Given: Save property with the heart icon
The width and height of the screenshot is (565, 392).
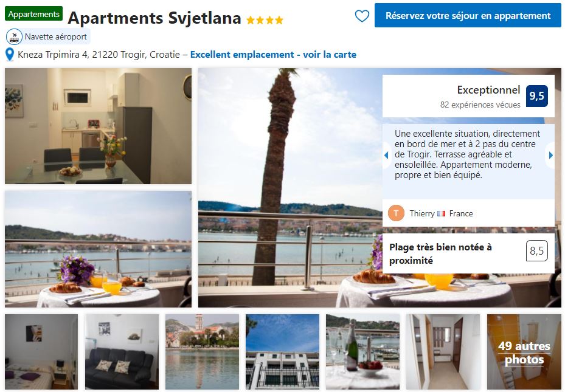Looking at the screenshot, I should click(x=362, y=16).
